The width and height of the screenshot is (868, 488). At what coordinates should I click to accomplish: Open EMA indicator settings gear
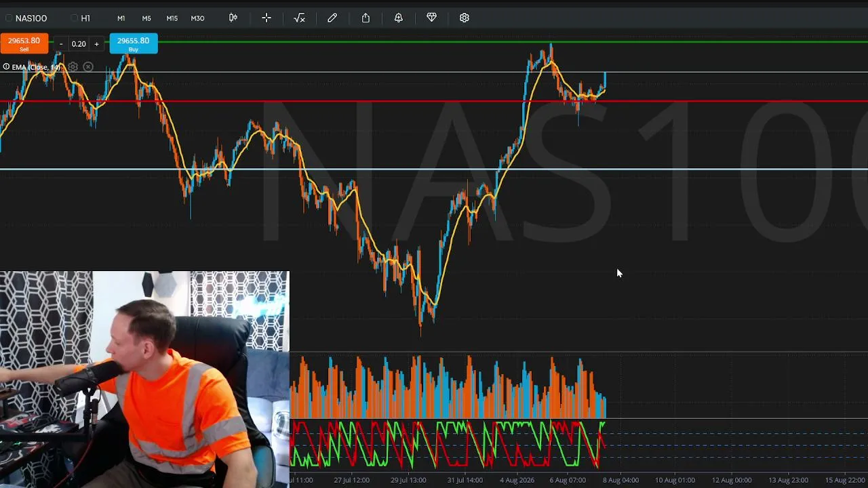click(x=73, y=67)
